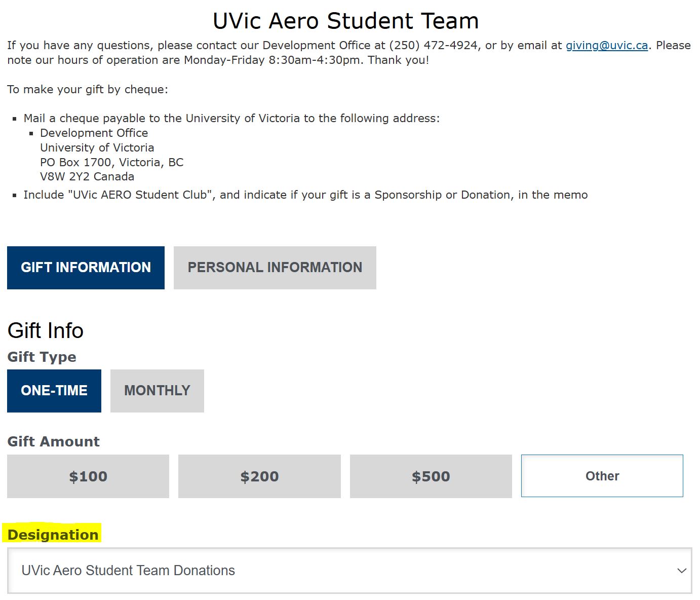
Task: Click the Development Office address line
Action: pyautogui.click(x=94, y=133)
